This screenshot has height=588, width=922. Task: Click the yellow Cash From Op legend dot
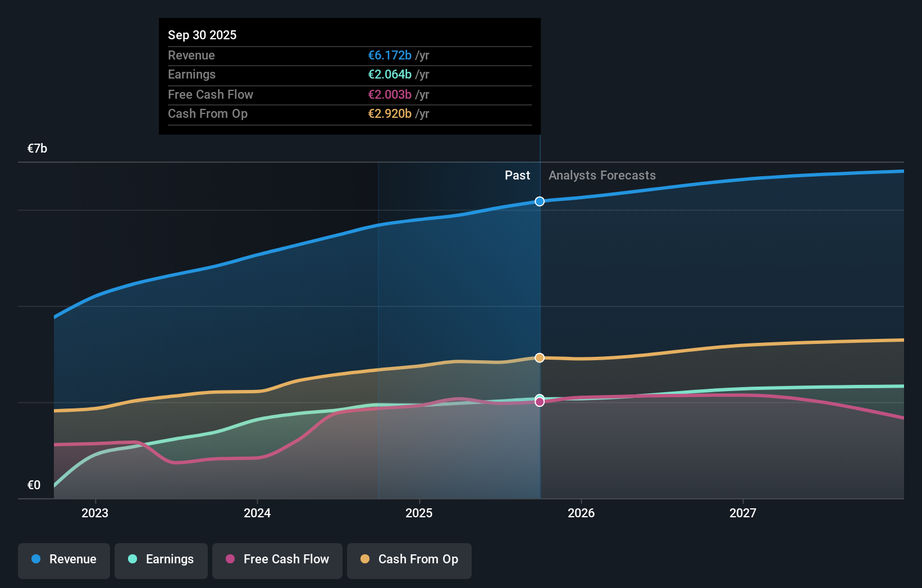click(x=365, y=559)
